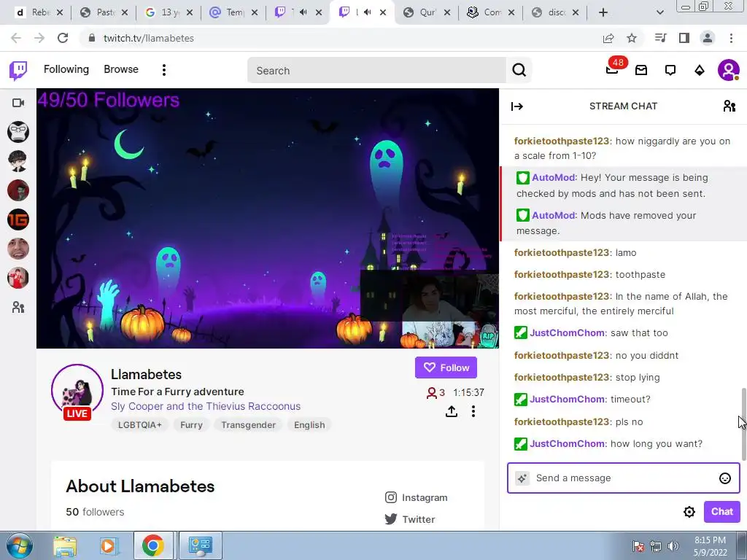The width and height of the screenshot is (747, 560).
Task: Reload the Twitch page
Action: pos(63,38)
